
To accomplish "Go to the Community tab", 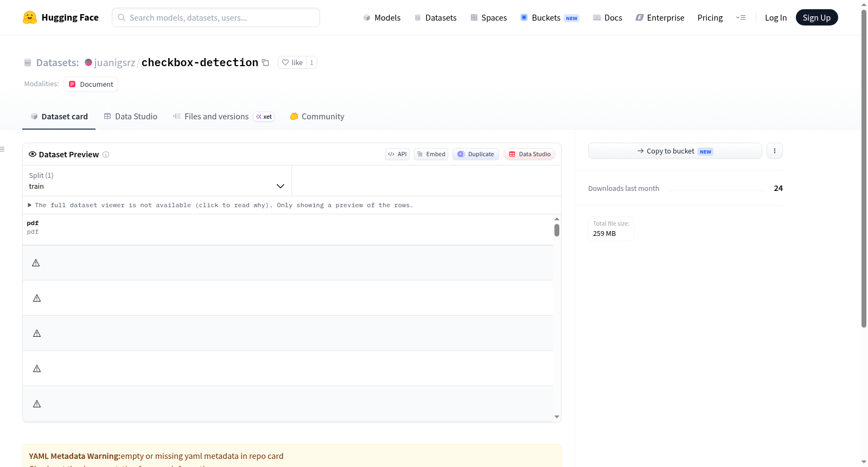I will pyautogui.click(x=317, y=117).
